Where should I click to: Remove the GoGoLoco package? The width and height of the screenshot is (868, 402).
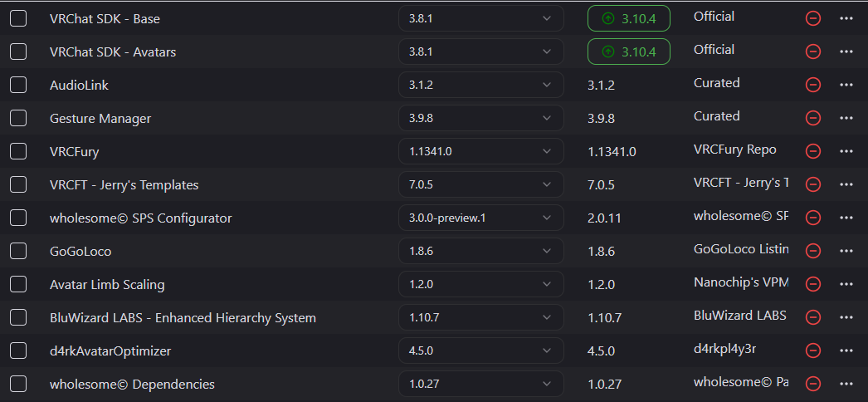[812, 251]
